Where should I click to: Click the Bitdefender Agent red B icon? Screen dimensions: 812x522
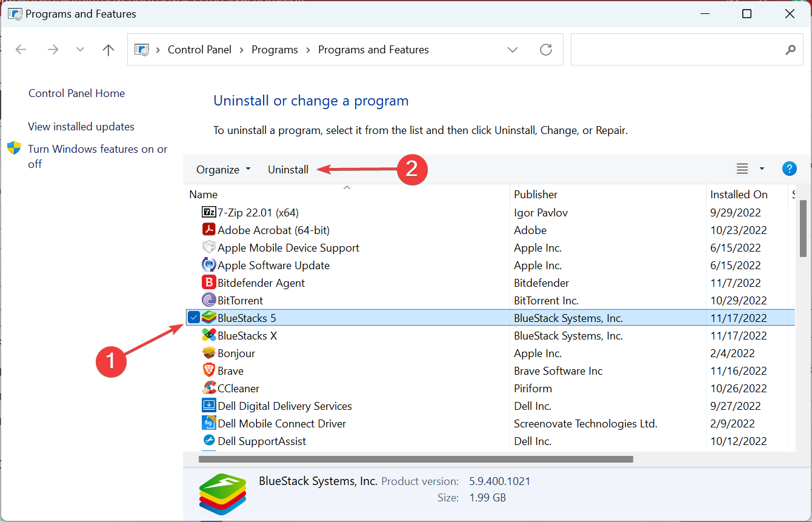tap(208, 283)
